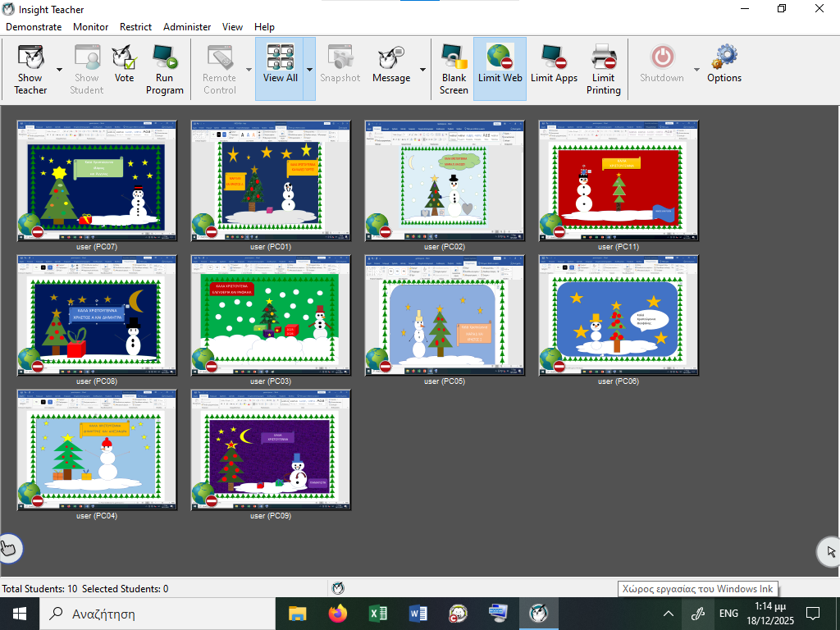Click the Limit Printing icon
The image size is (840, 630).
pos(604,69)
